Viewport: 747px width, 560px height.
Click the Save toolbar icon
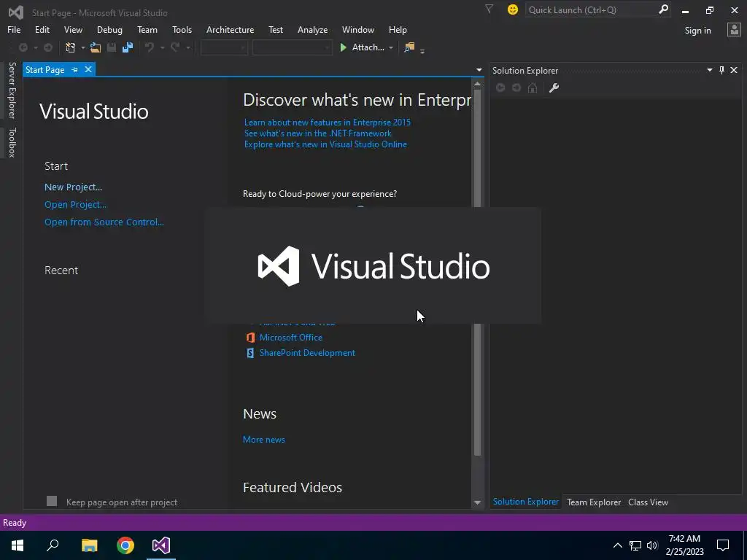pyautogui.click(x=112, y=47)
